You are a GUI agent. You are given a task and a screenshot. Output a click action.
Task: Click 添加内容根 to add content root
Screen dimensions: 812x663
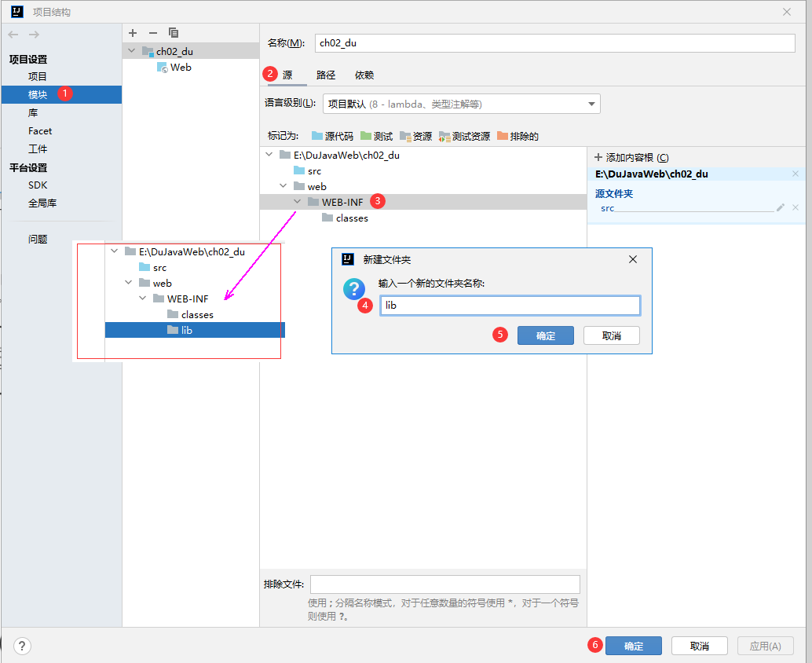tap(631, 157)
